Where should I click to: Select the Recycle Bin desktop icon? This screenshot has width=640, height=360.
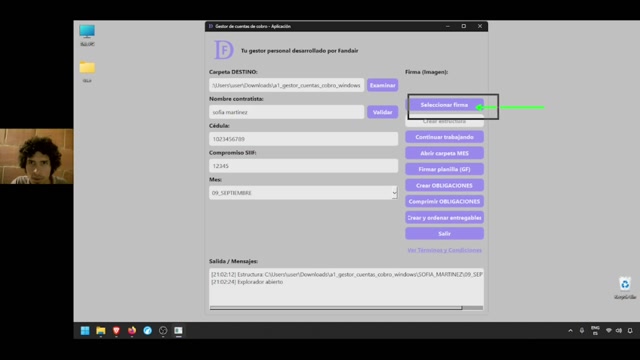pyautogui.click(x=625, y=288)
